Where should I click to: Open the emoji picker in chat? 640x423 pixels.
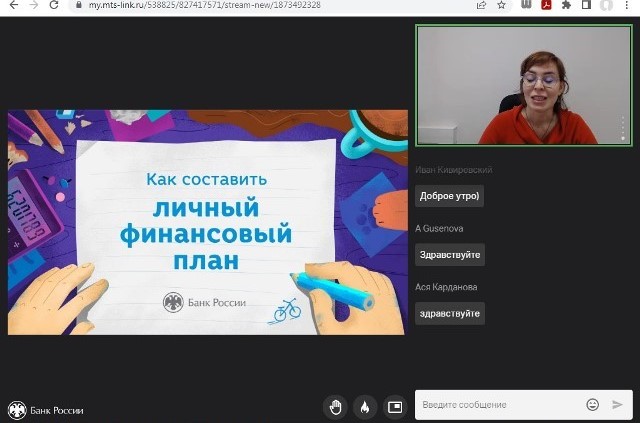tap(593, 405)
